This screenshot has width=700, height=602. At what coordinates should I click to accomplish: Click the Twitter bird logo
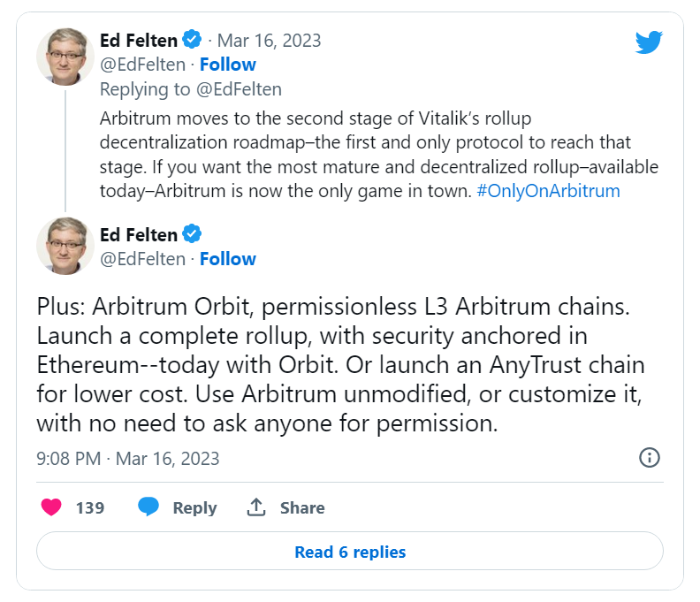pyautogui.click(x=649, y=42)
